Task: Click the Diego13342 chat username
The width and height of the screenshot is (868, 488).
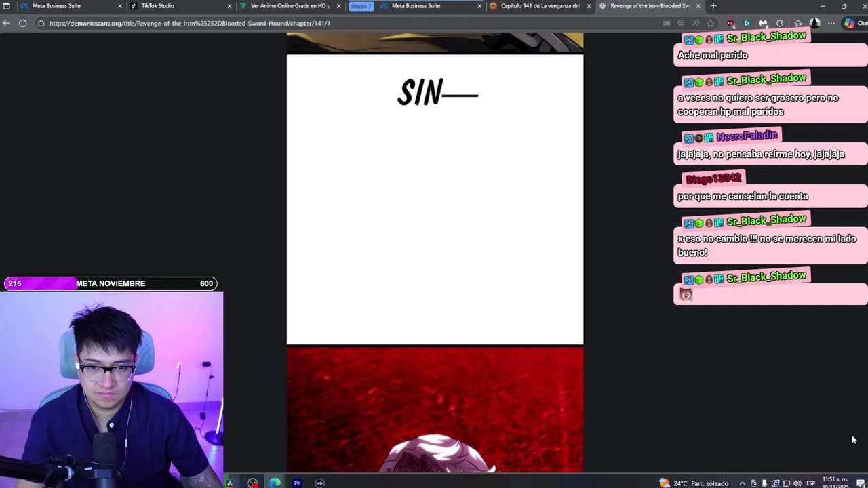Action: [713, 178]
